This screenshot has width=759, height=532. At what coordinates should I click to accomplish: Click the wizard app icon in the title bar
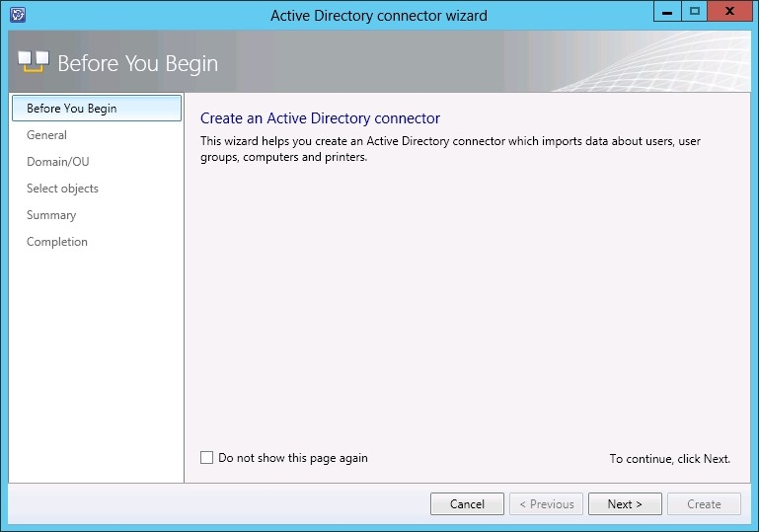[x=18, y=15]
